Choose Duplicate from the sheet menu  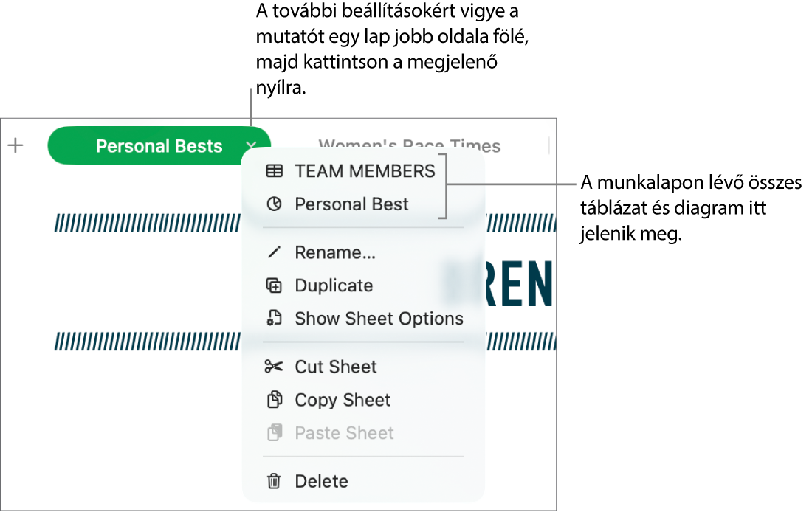pos(334,286)
